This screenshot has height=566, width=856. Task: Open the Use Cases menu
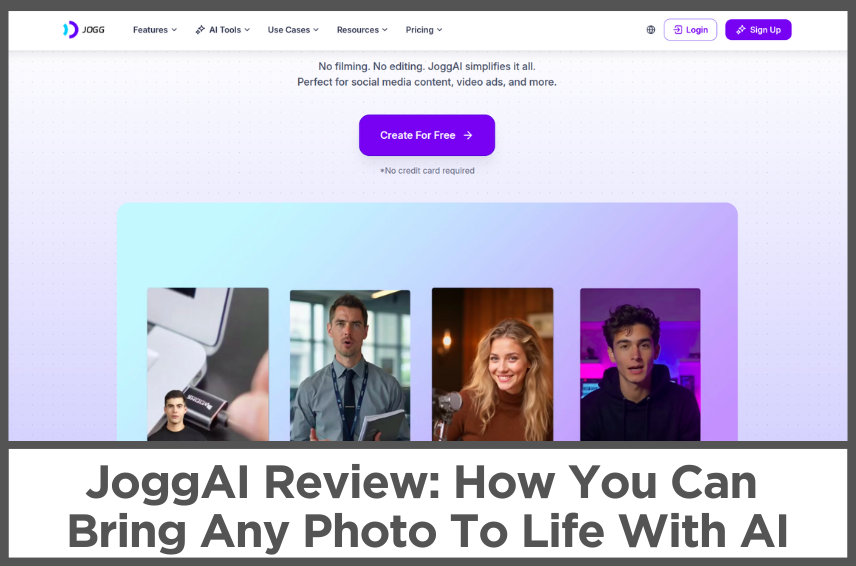pyautogui.click(x=293, y=29)
